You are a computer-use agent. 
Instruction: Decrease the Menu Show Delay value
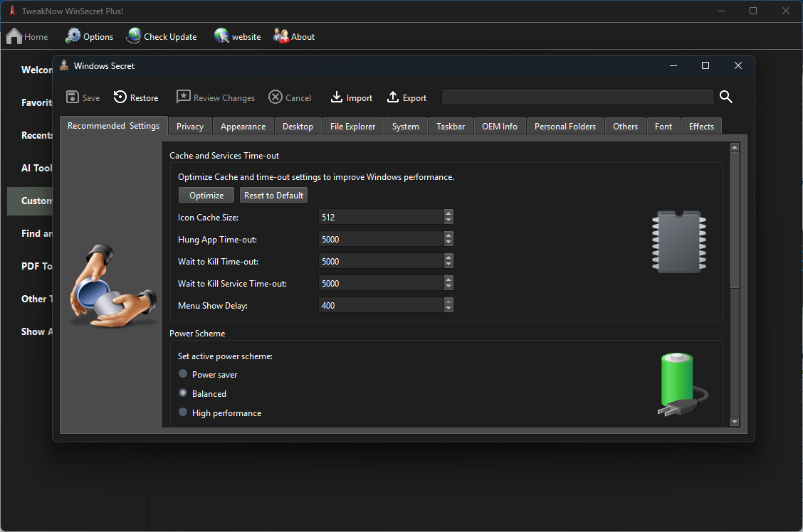pyautogui.click(x=448, y=309)
